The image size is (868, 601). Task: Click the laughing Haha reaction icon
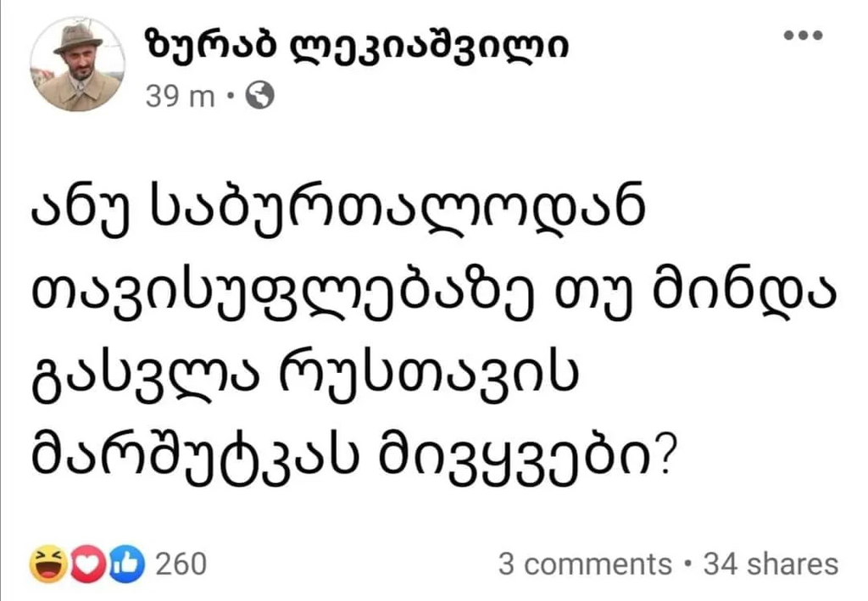(47, 563)
